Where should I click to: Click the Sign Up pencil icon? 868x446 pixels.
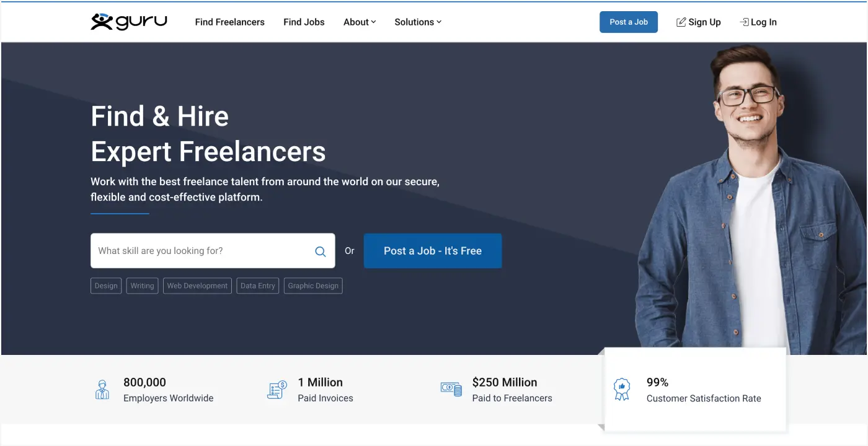681,22
